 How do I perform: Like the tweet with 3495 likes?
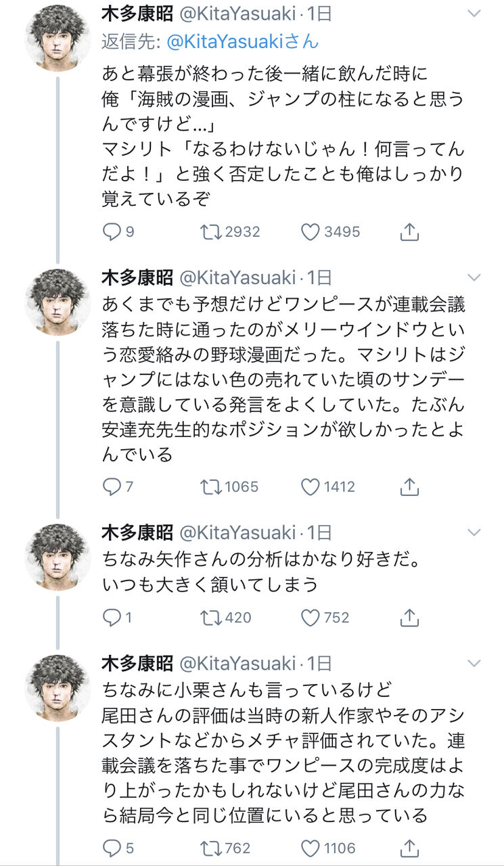click(x=311, y=232)
